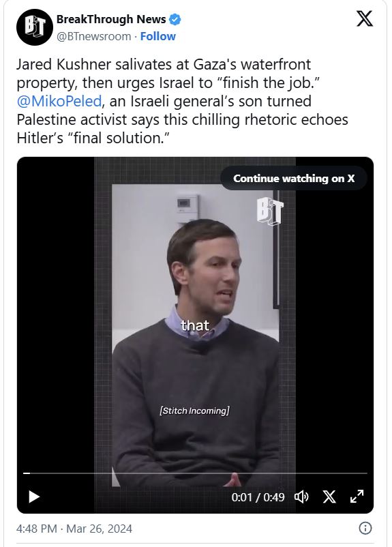
Task: Click the BT watermark logo in the video
Action: click(270, 211)
